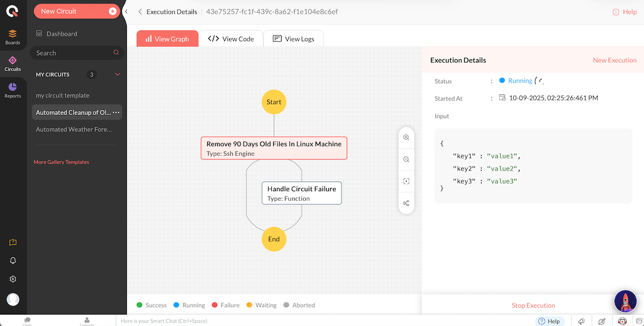
Task: Select the Handle Circuit Failure node
Action: click(302, 193)
